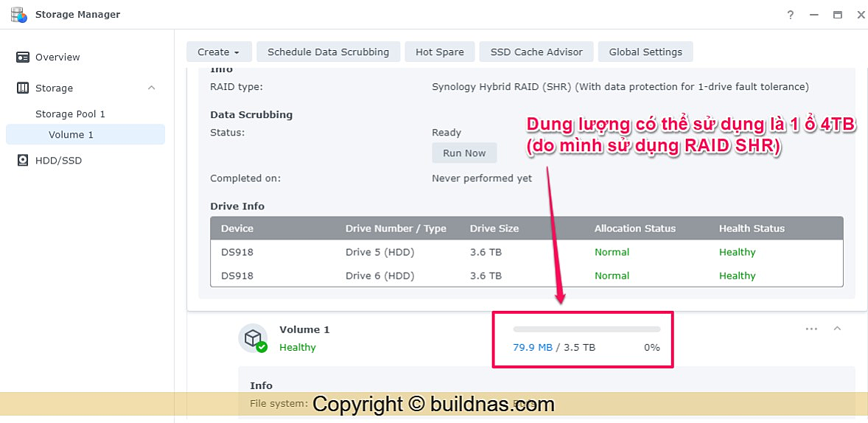868x423 pixels.
Task: Click the Never performed yet text
Action: click(x=482, y=178)
